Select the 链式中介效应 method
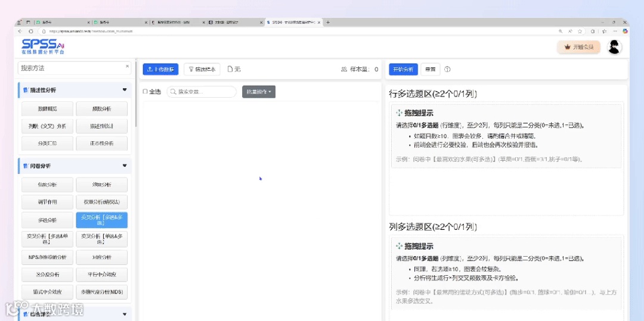The height and width of the screenshot is (321, 644). (47, 292)
